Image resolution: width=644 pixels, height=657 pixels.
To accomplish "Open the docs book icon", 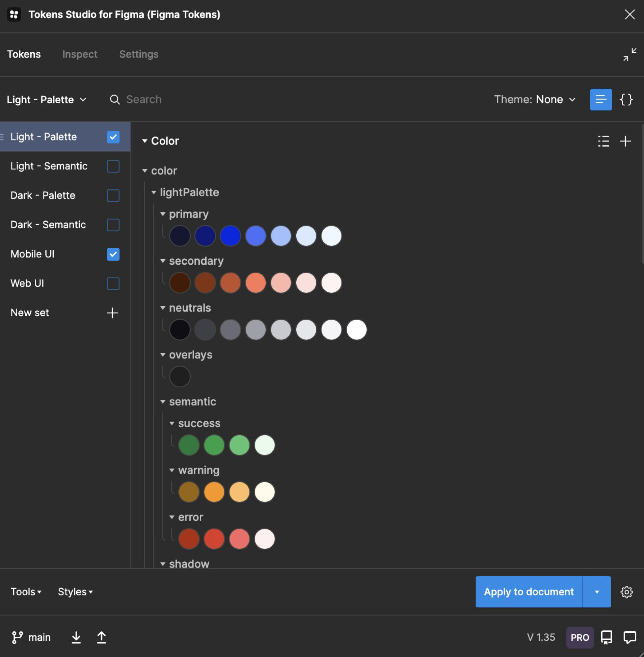I will click(606, 638).
